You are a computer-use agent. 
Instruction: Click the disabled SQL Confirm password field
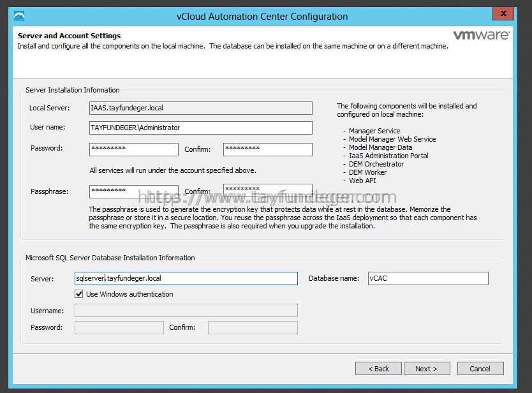pos(253,327)
